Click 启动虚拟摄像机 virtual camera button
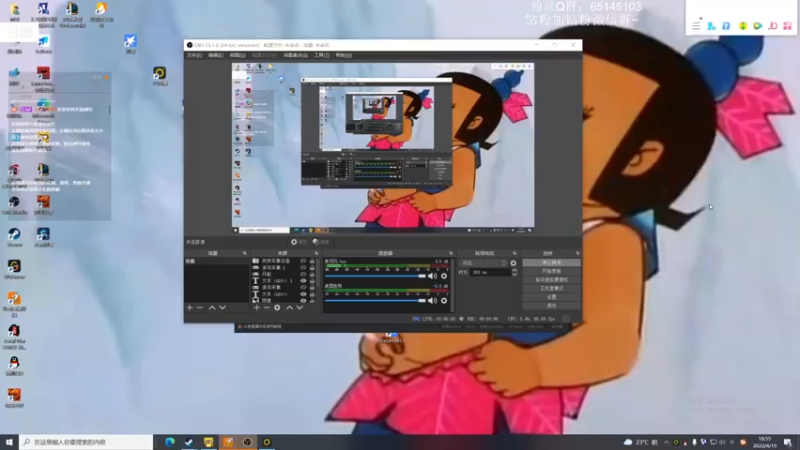Viewport: 800px width, 450px height. point(552,280)
